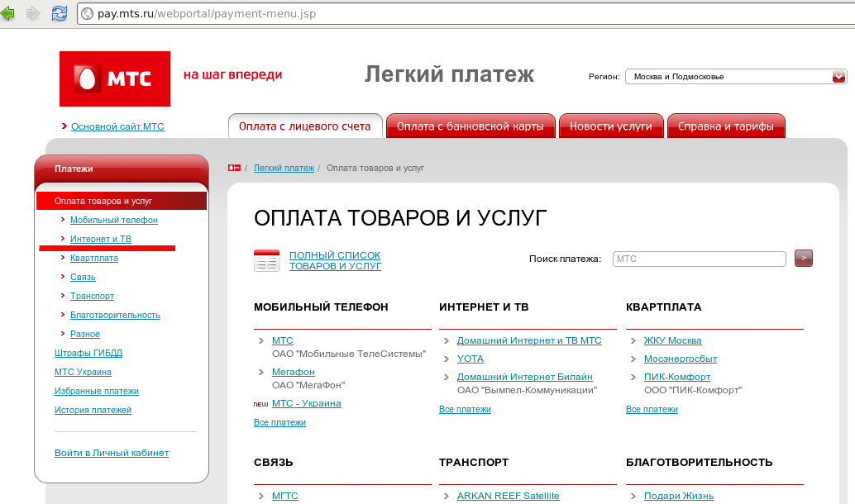The width and height of the screenshot is (855, 504).
Task: Open Квартплата in the sidebar
Action: pyautogui.click(x=93, y=259)
